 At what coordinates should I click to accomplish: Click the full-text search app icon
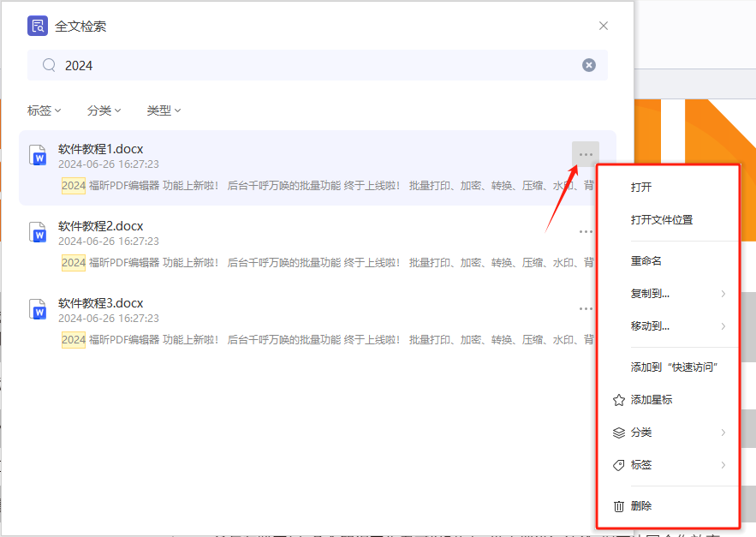(38, 26)
